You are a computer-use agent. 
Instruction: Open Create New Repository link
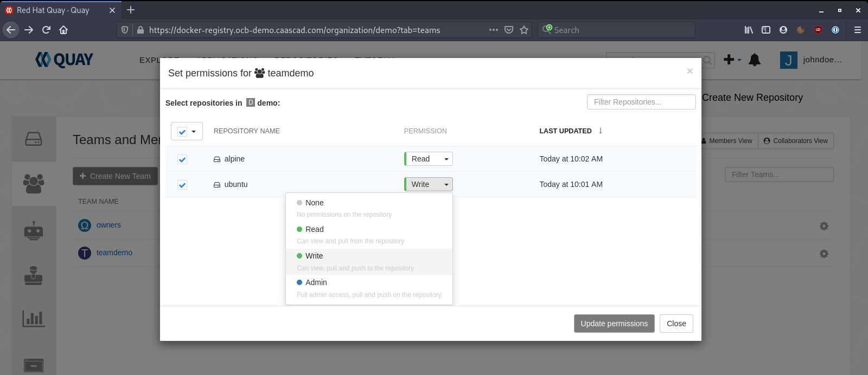coord(752,98)
